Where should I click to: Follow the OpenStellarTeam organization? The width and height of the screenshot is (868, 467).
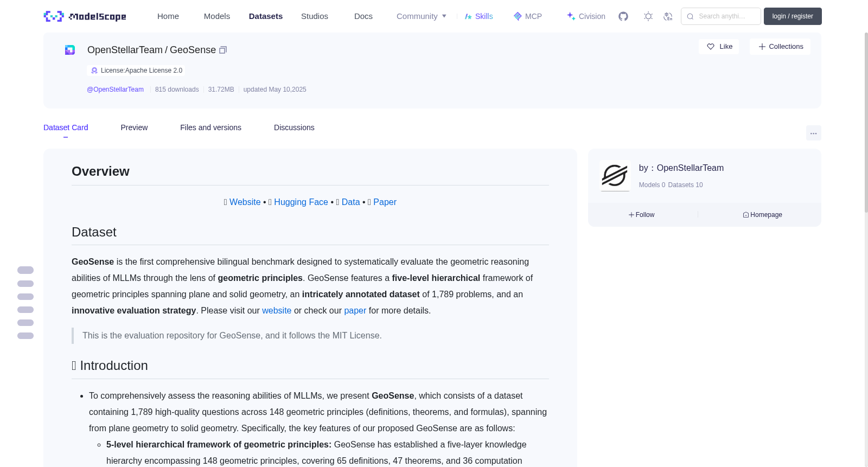coord(642,215)
